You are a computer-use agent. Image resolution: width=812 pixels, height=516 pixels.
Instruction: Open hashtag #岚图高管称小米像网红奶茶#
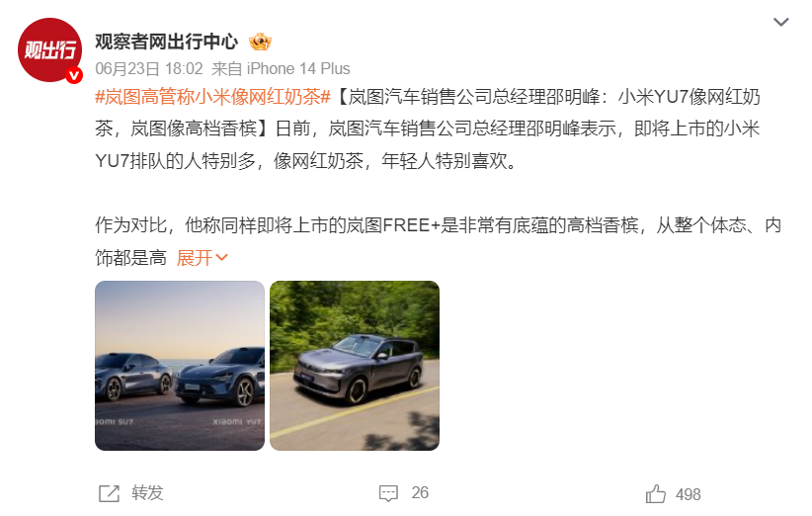[x=212, y=97]
